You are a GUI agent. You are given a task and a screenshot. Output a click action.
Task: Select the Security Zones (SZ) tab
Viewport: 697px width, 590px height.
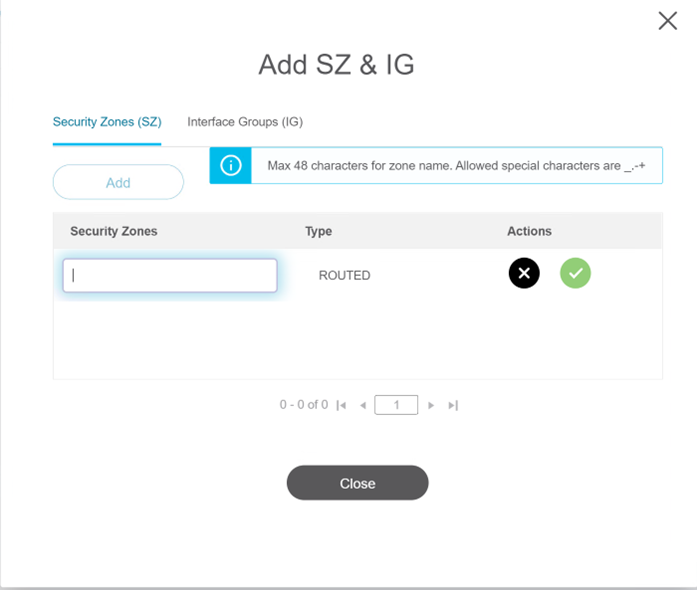tap(107, 122)
